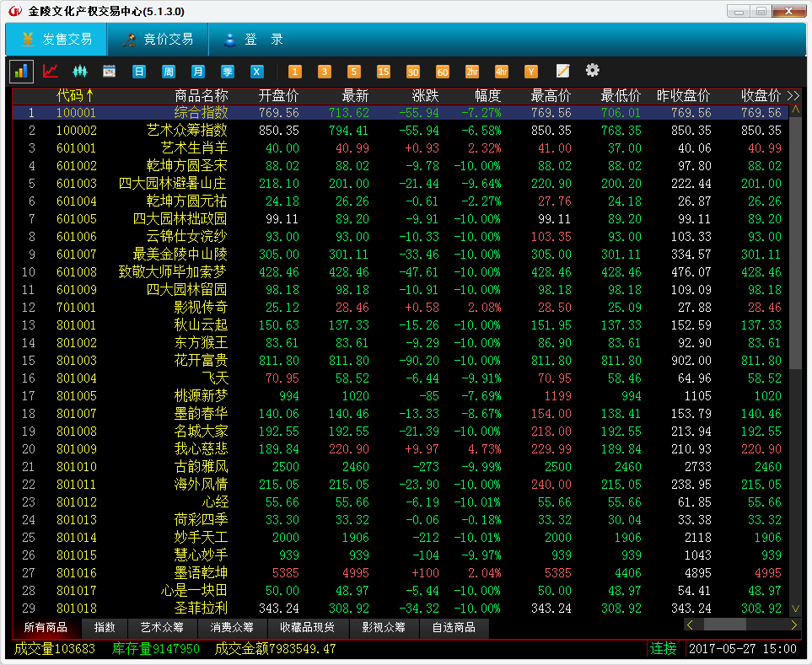
Task: Choose the 30-minute chart icon
Action: point(412,72)
